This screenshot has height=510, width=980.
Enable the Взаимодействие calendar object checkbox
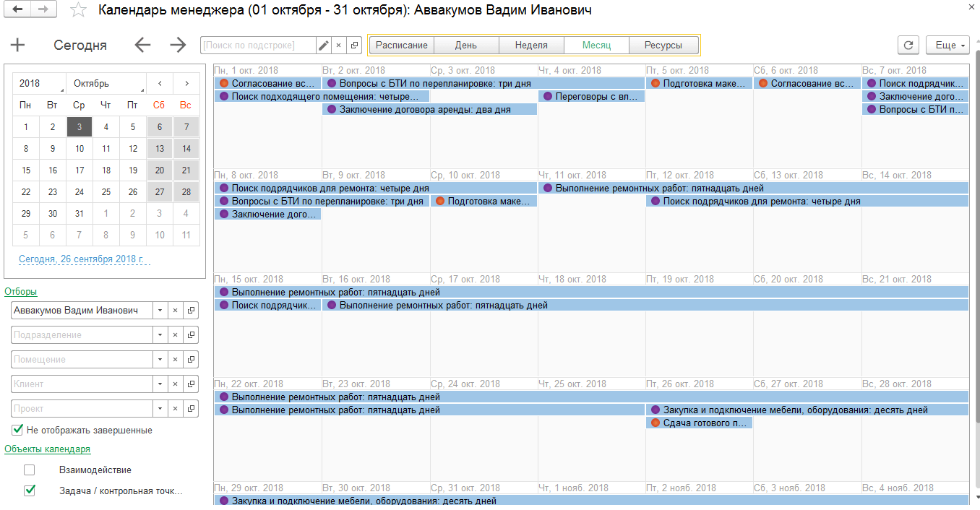coord(30,470)
